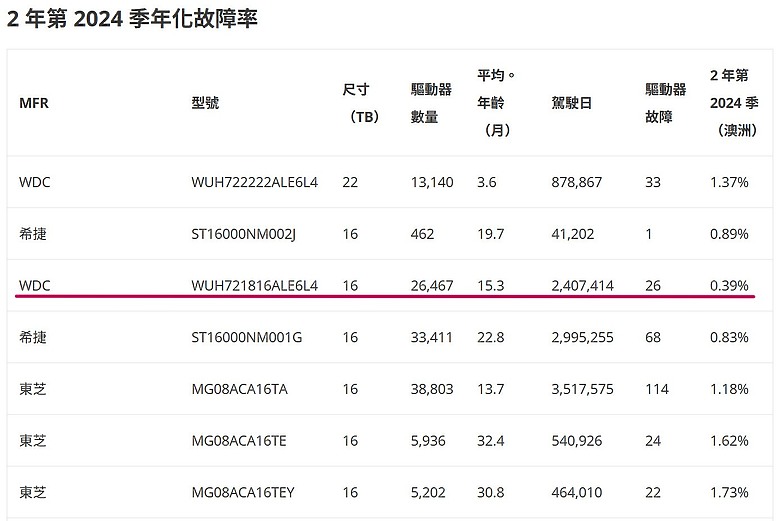780x521 pixels.
Task: Click drive count 462
Action: tap(422, 234)
